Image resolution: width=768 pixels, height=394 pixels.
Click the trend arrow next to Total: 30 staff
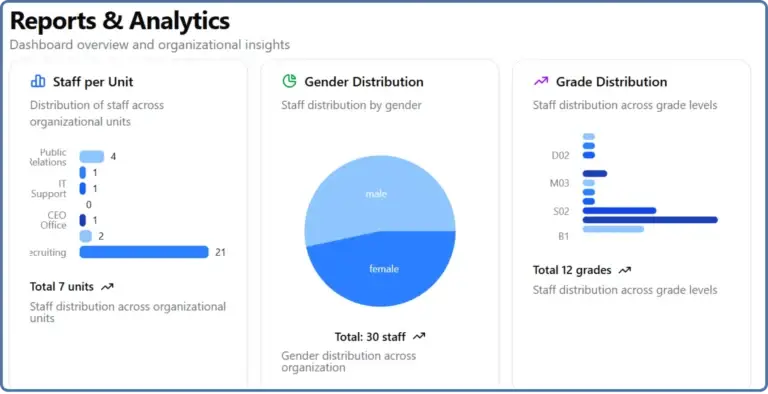pos(419,337)
